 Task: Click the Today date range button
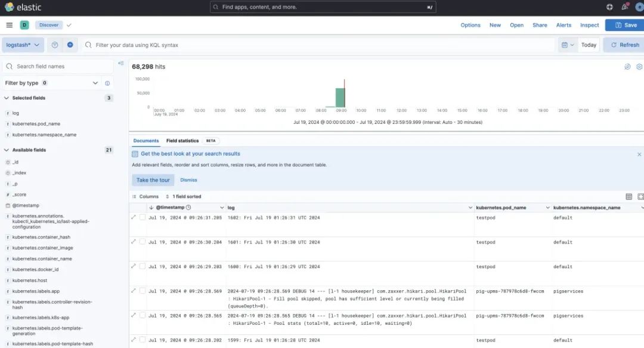click(x=589, y=45)
